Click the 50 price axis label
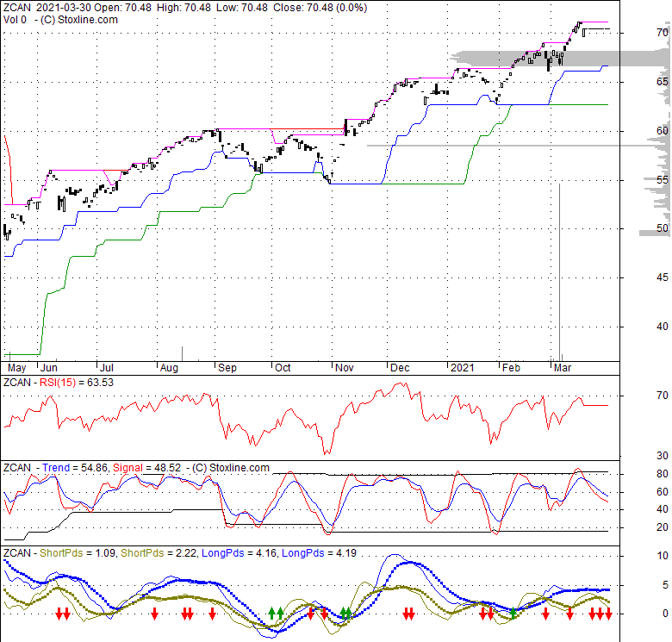The width and height of the screenshot is (672, 642). (663, 228)
